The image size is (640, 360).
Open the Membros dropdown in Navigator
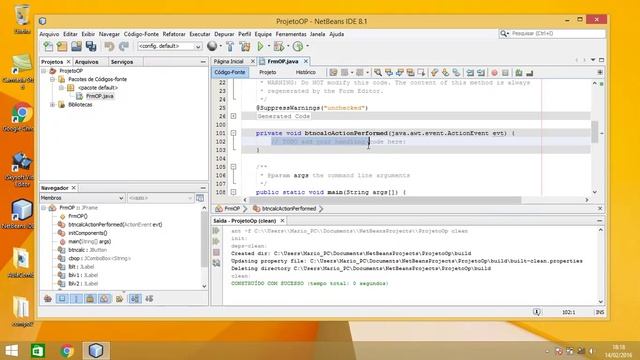82,198
